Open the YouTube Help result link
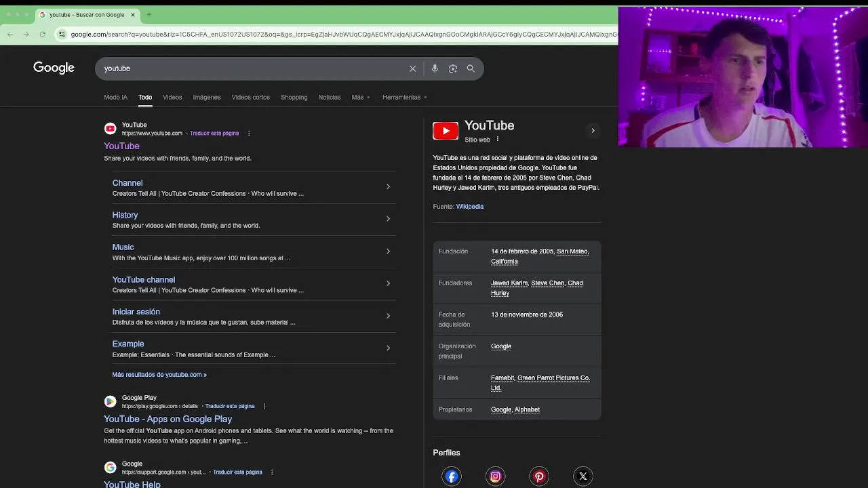This screenshot has height=488, width=868. 132,484
